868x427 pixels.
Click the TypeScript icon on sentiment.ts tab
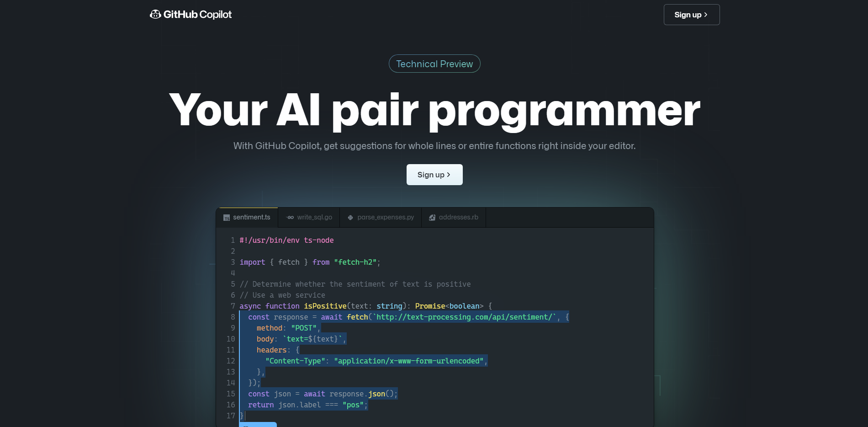click(x=227, y=218)
